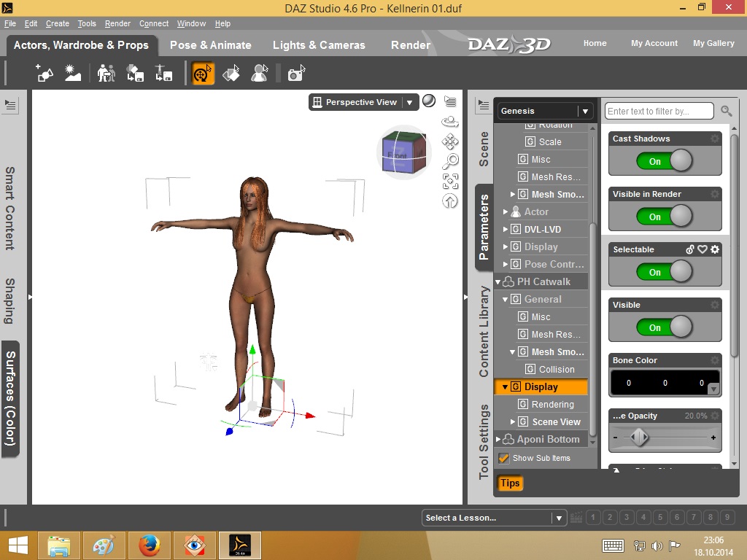Uncheck the Show Sub Items checkbox
Screen dimensions: 747x560
(503, 458)
